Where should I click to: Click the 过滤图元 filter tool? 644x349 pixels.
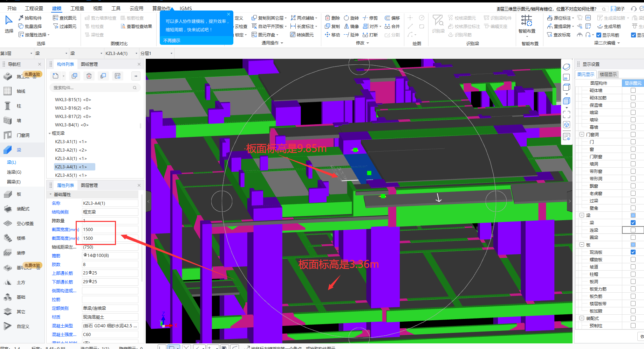(64, 26)
